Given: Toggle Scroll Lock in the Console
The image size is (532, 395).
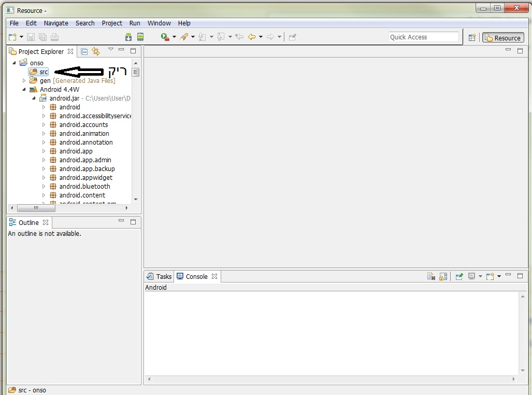Looking at the screenshot, I should tap(443, 277).
